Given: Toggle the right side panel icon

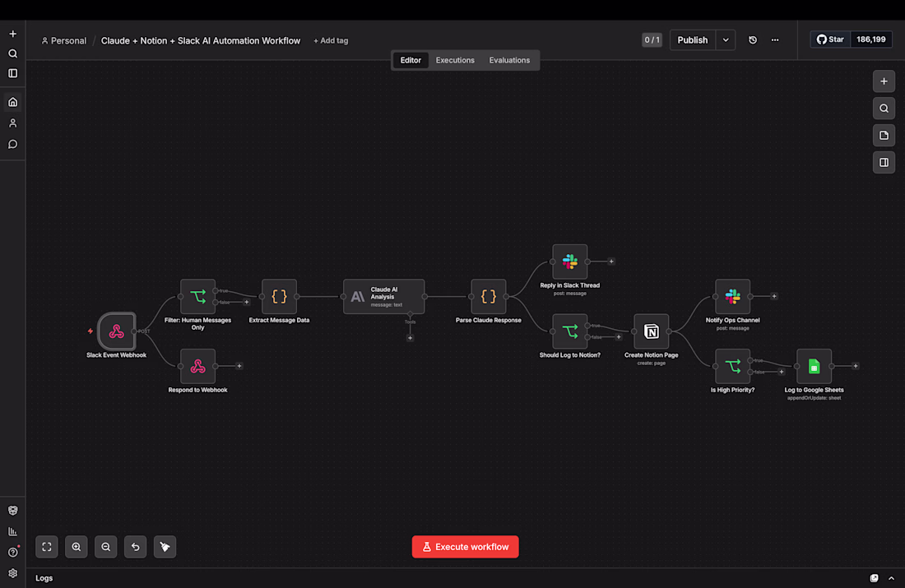Looking at the screenshot, I should (x=884, y=163).
